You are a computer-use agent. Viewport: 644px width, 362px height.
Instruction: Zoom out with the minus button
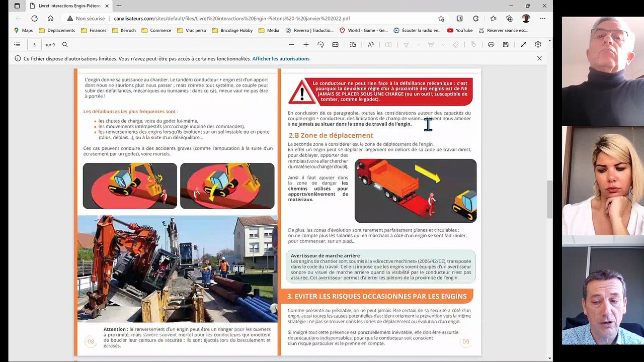coord(292,45)
